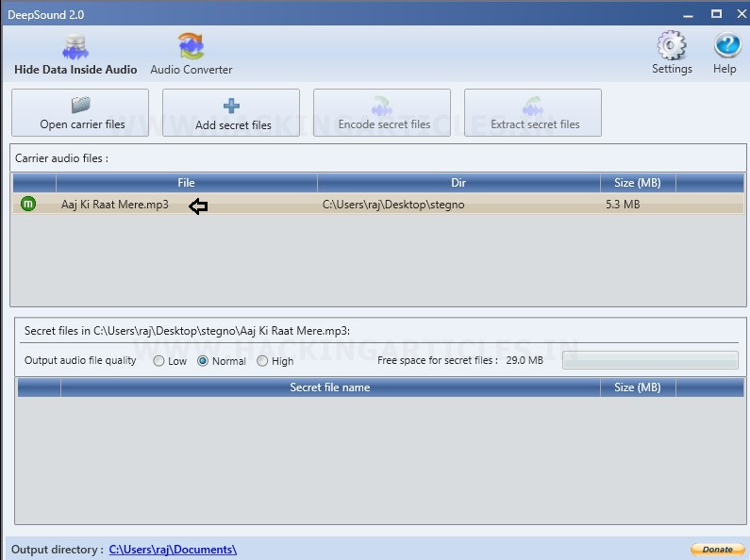The width and height of the screenshot is (750, 560).
Task: Click the Extract secret files icon
Action: click(532, 107)
